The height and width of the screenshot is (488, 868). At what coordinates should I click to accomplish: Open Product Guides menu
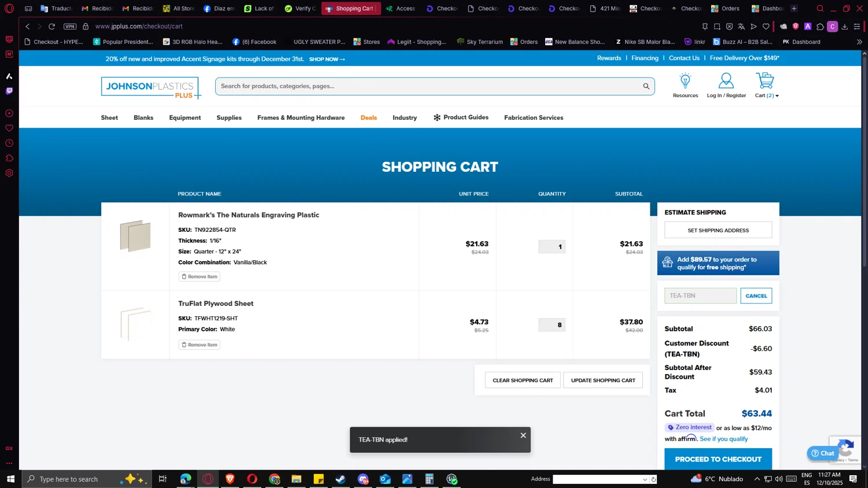[x=461, y=117]
